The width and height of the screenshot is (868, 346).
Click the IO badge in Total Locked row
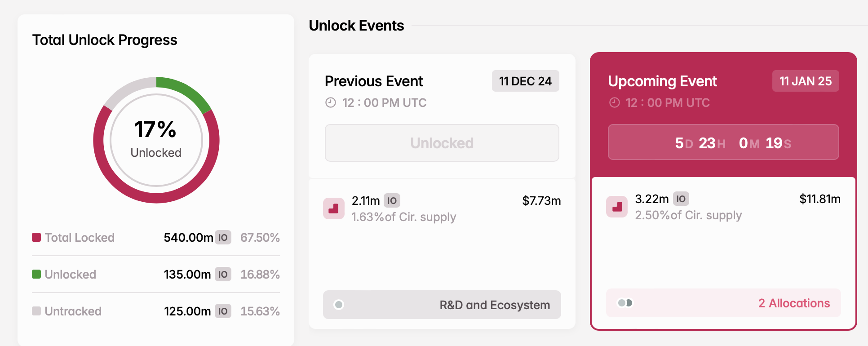(223, 237)
